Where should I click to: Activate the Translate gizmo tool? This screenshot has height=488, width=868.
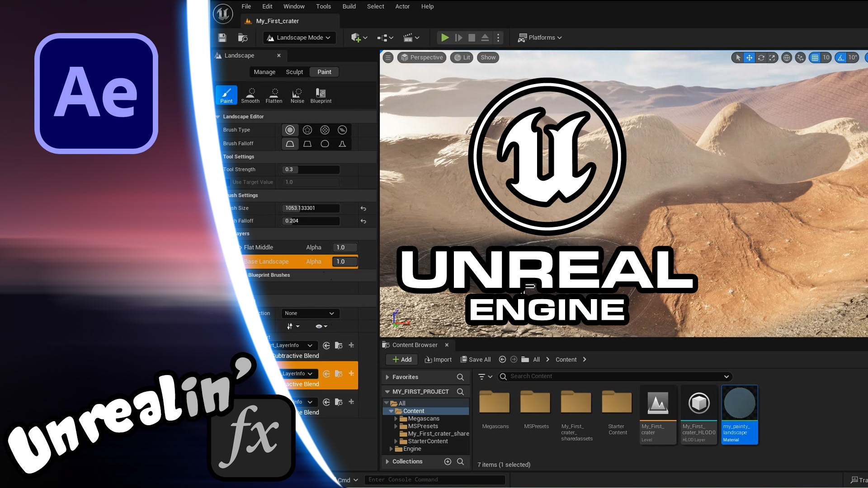749,57
